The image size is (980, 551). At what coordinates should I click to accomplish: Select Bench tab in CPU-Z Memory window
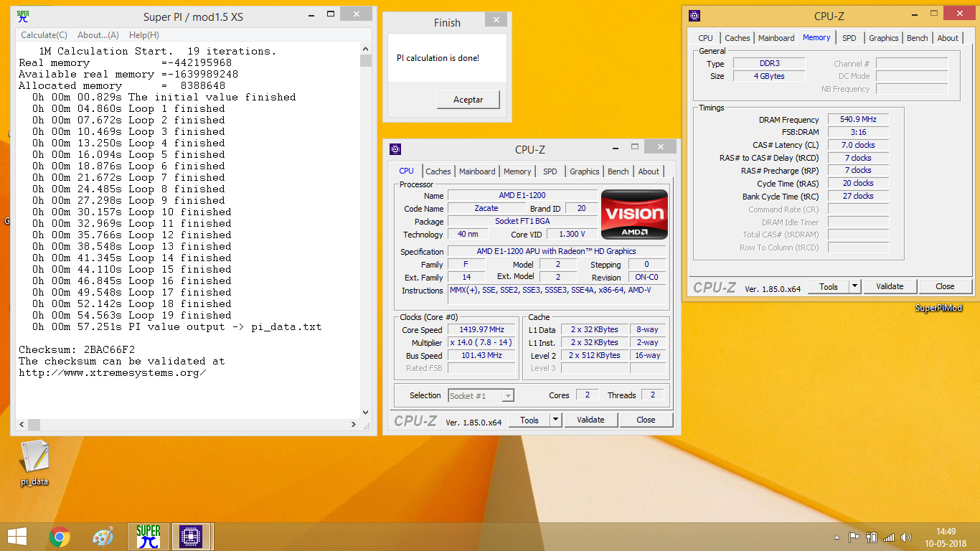[918, 38]
